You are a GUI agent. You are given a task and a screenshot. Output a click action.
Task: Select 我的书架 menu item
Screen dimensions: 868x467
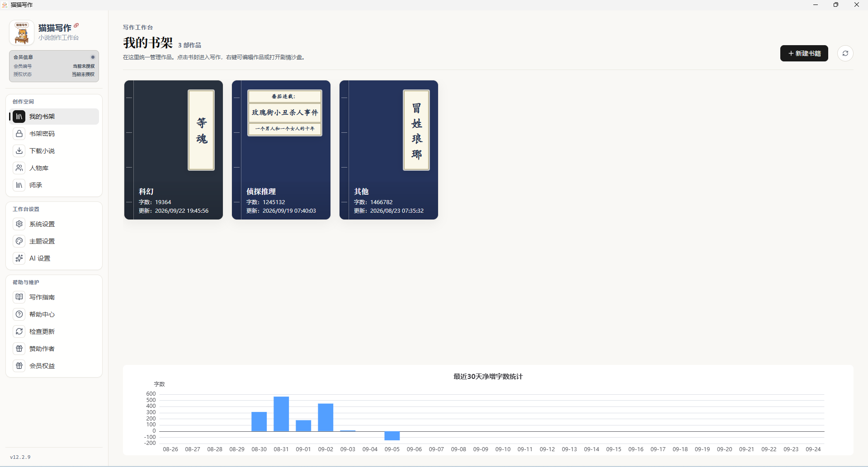[54, 117]
